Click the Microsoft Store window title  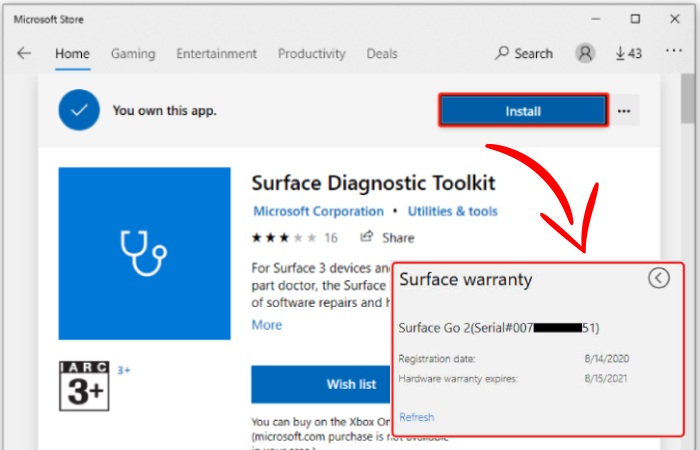pyautogui.click(x=49, y=19)
